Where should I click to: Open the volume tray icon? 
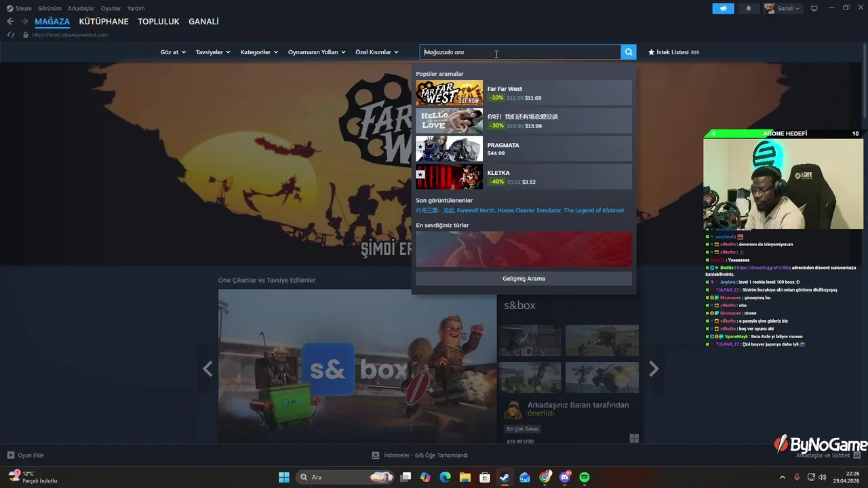tap(823, 477)
